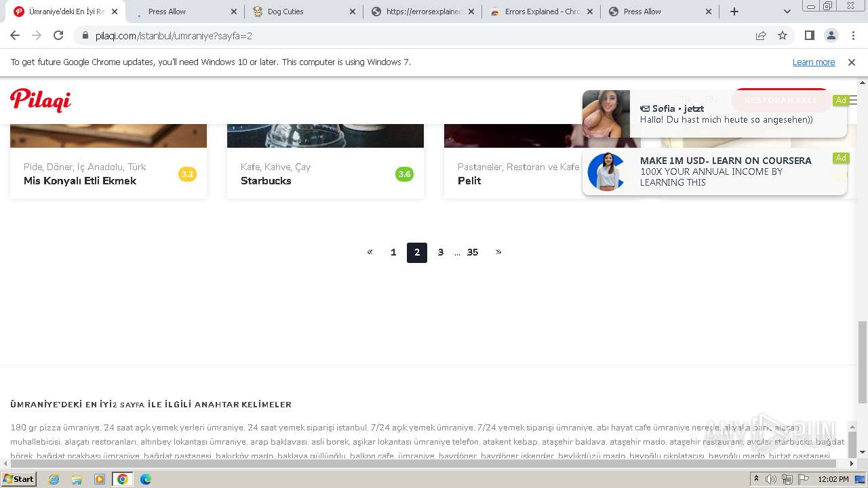The height and width of the screenshot is (488, 868).
Task: Open the Coursera learning ad popup
Action: 714,171
